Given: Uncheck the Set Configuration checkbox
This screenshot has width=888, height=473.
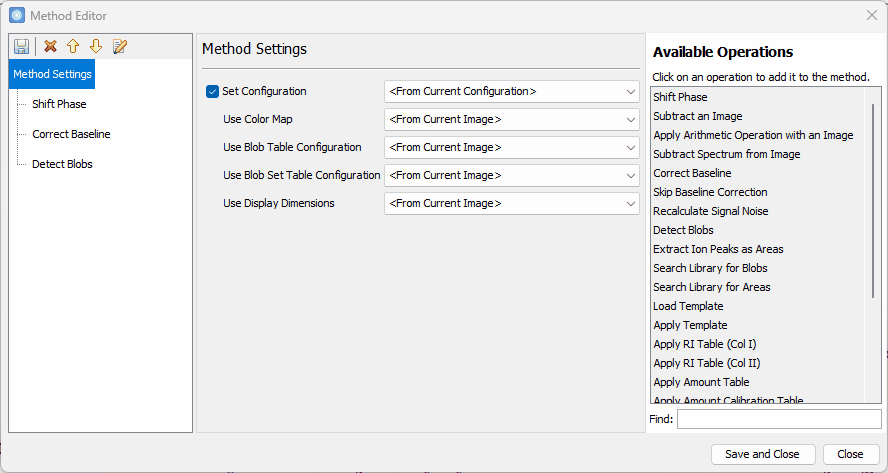Looking at the screenshot, I should point(212,92).
